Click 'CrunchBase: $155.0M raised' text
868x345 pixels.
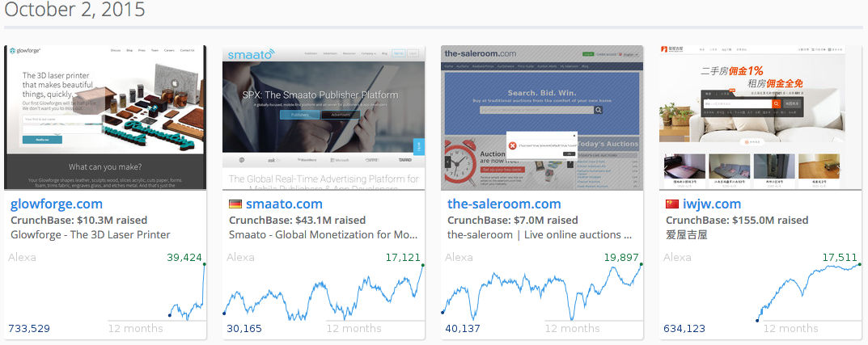738,220
